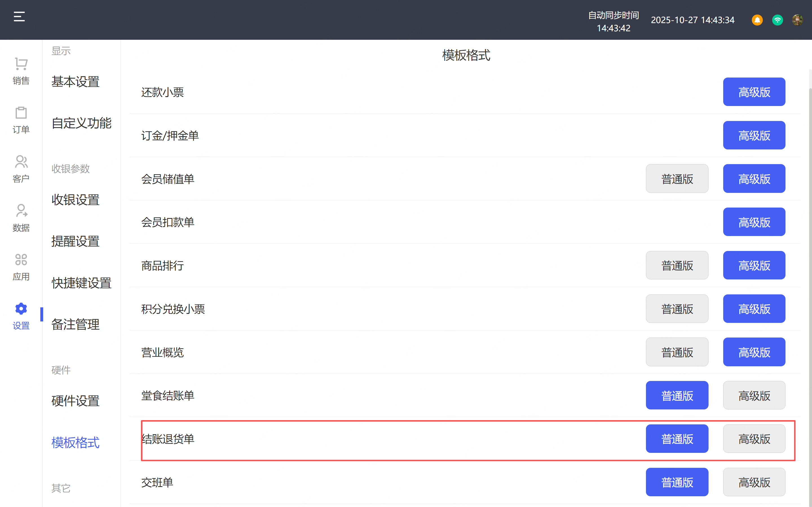Image resolution: width=812 pixels, height=507 pixels.
Task: Open the 客户 customers icon
Action: [21, 169]
